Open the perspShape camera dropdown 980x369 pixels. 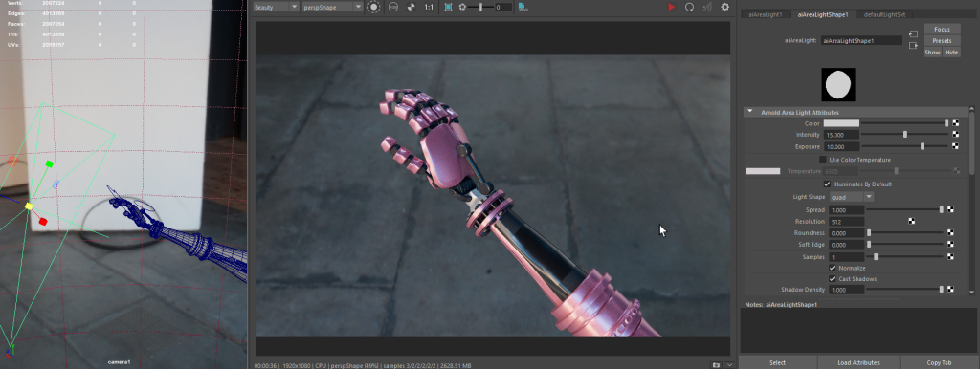tap(332, 7)
